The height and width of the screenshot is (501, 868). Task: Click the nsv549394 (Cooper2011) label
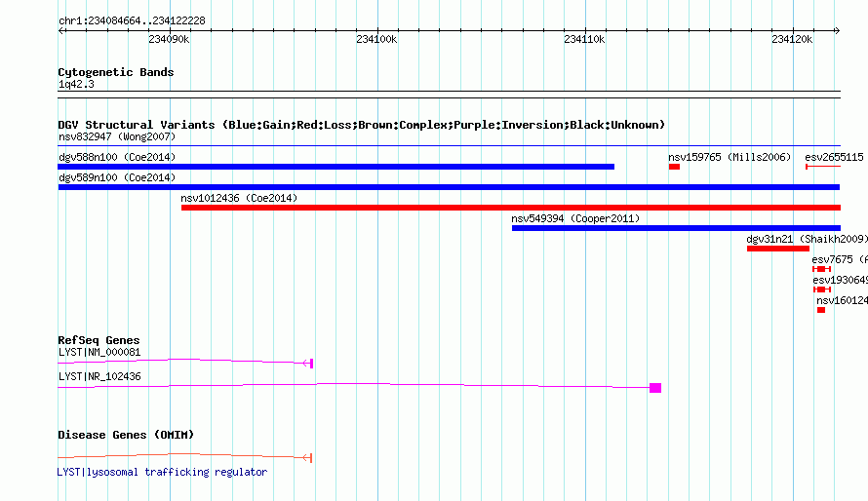tap(575, 218)
